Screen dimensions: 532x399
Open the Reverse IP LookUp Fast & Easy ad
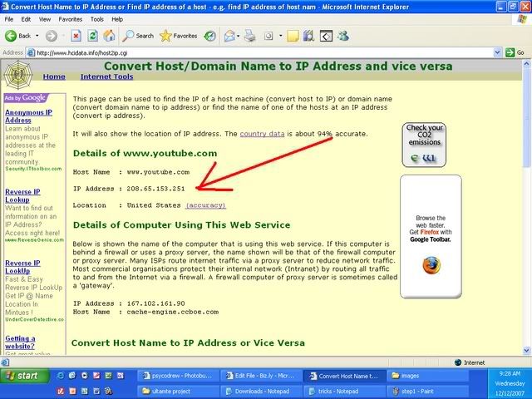(x=22, y=267)
